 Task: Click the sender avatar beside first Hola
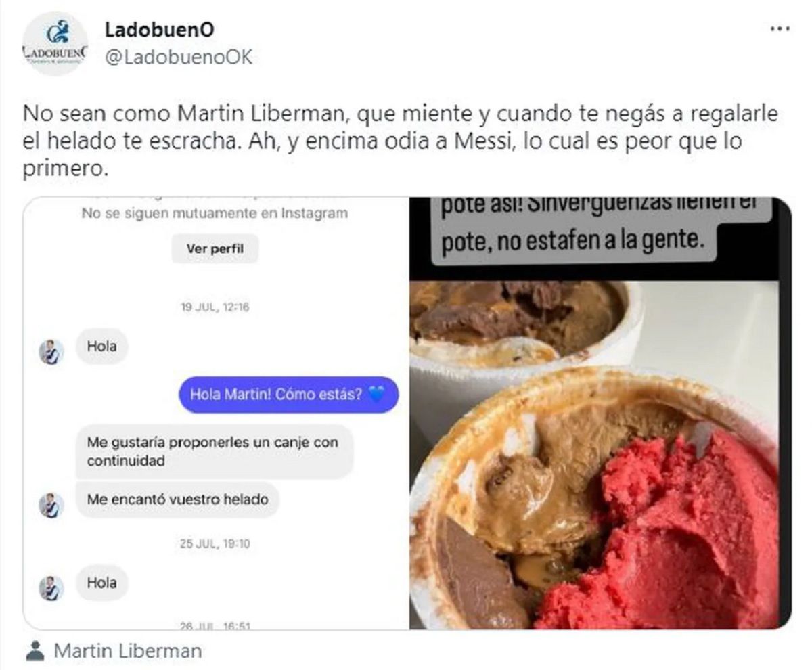[x=51, y=352]
